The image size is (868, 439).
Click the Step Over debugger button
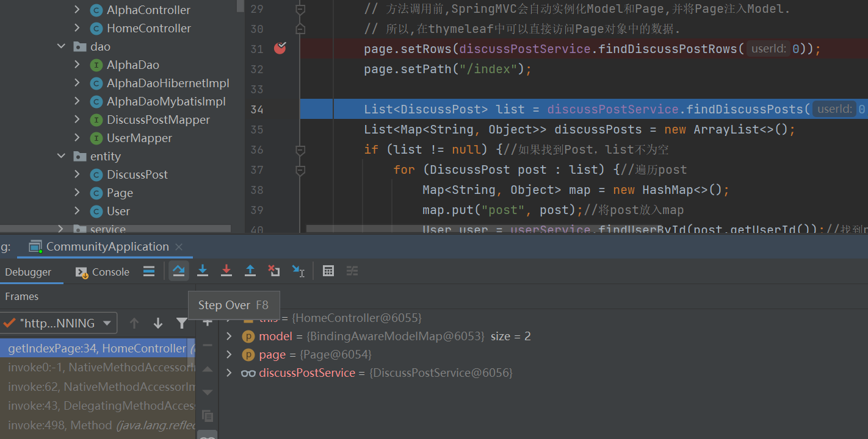coord(179,271)
